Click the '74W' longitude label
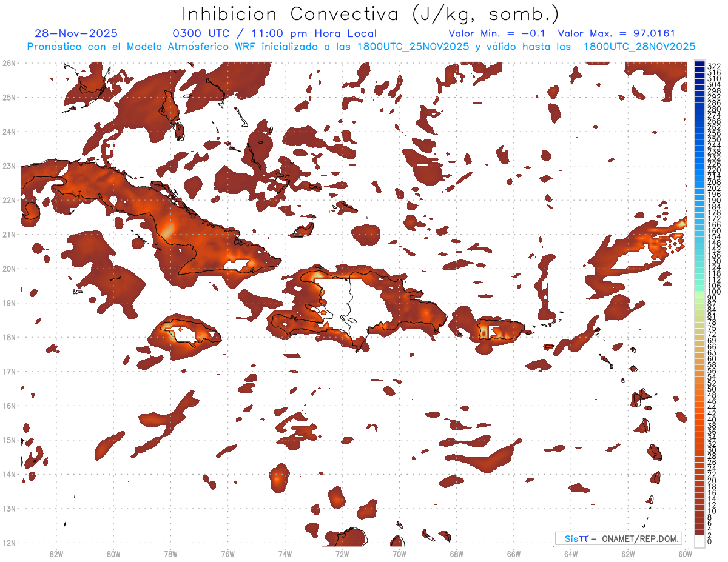The height and width of the screenshot is (562, 728). pyautogui.click(x=285, y=554)
